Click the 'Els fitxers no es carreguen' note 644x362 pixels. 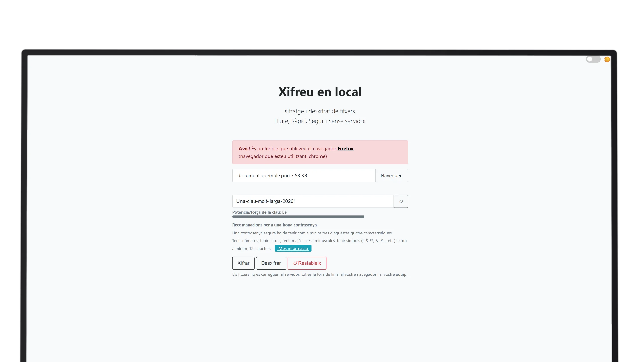pyautogui.click(x=320, y=274)
